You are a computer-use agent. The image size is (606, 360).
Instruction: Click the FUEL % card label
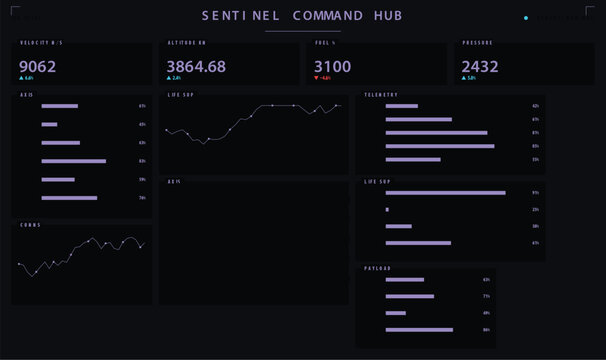pyautogui.click(x=325, y=43)
